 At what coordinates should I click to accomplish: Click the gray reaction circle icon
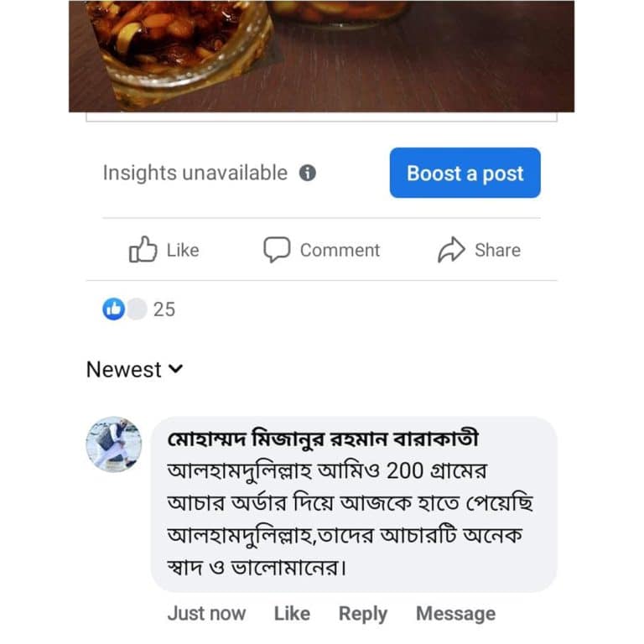pos(136,309)
